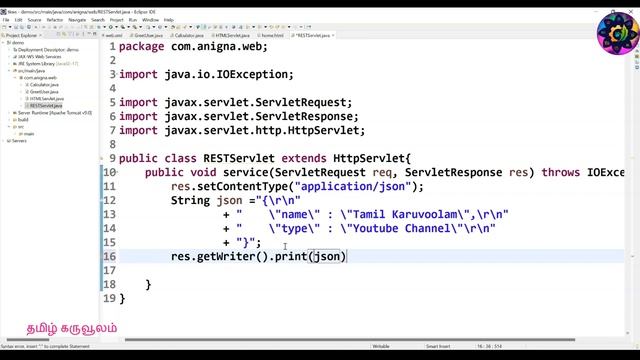
Task: Select the main folder under src
Action: 28,134
